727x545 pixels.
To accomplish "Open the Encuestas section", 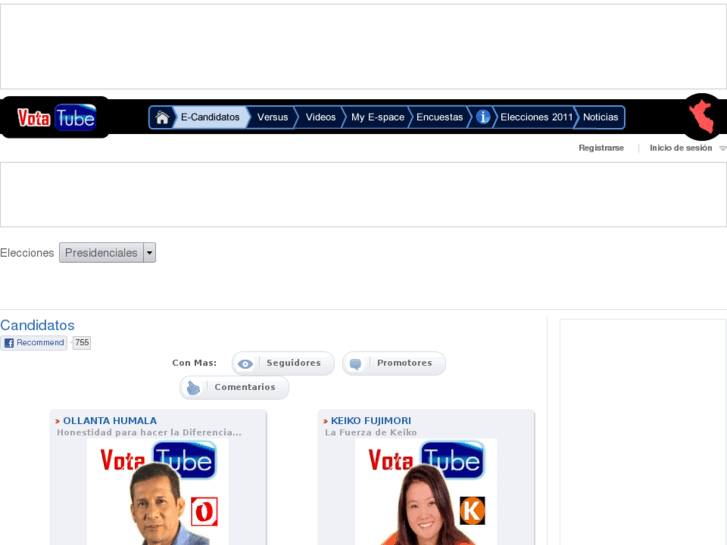I will pyautogui.click(x=440, y=117).
